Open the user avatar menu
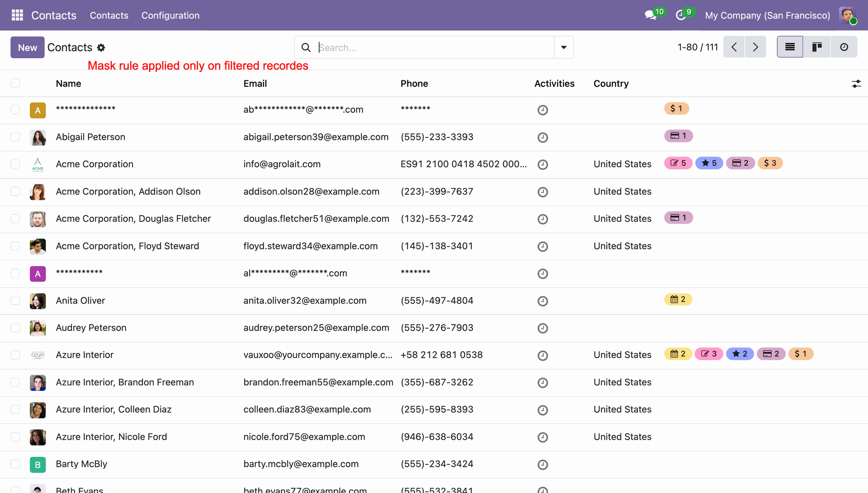The width and height of the screenshot is (868, 493). (848, 15)
